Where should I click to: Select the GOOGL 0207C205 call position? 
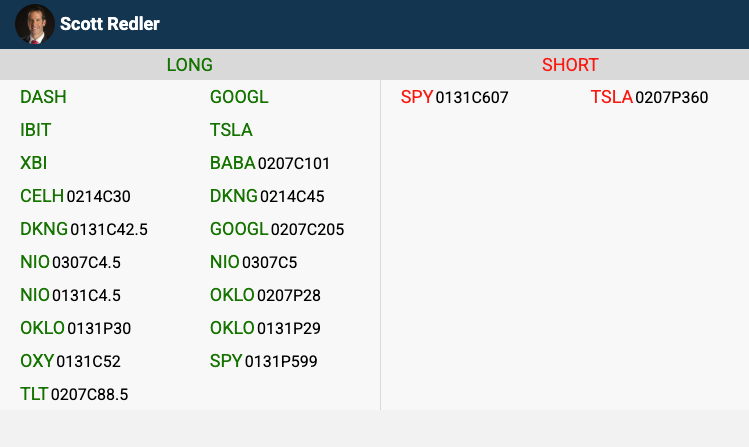(x=277, y=229)
